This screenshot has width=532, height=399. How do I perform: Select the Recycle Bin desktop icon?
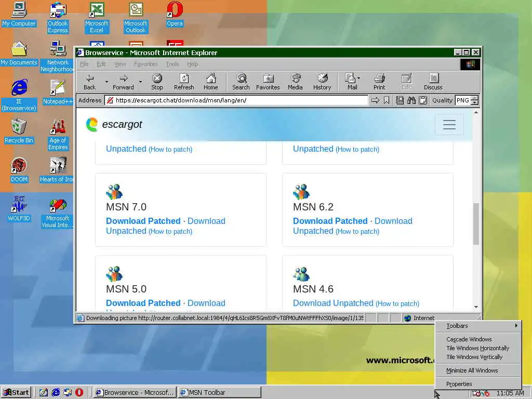point(19,131)
